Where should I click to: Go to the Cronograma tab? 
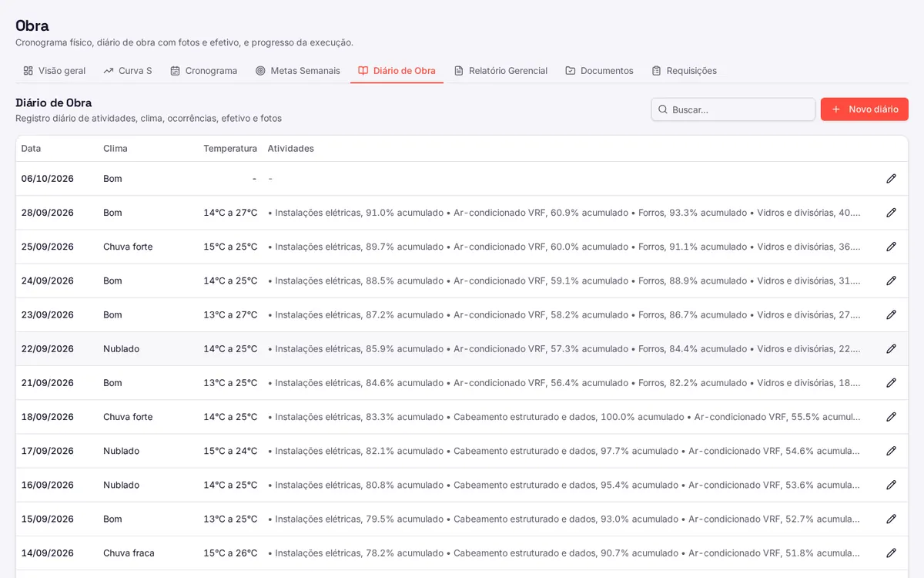204,70
